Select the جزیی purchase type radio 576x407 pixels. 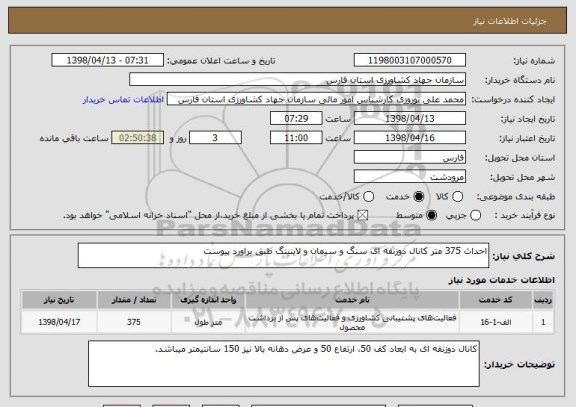coord(475,215)
